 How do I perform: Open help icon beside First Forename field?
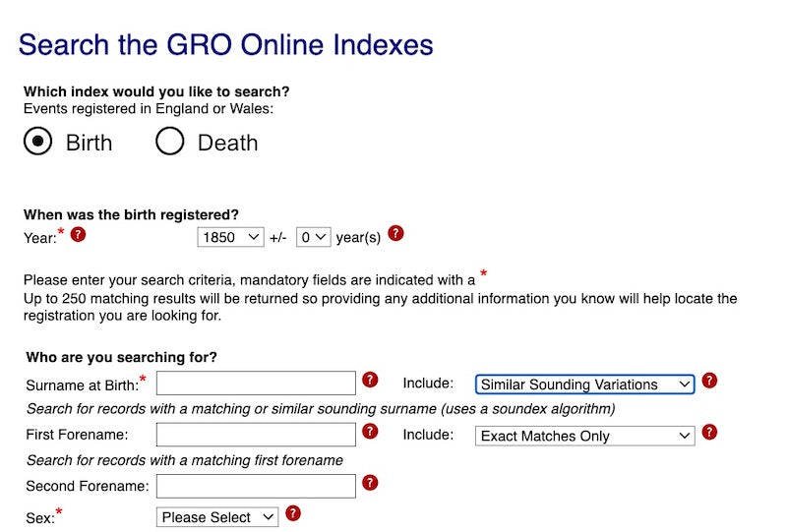coord(370,431)
